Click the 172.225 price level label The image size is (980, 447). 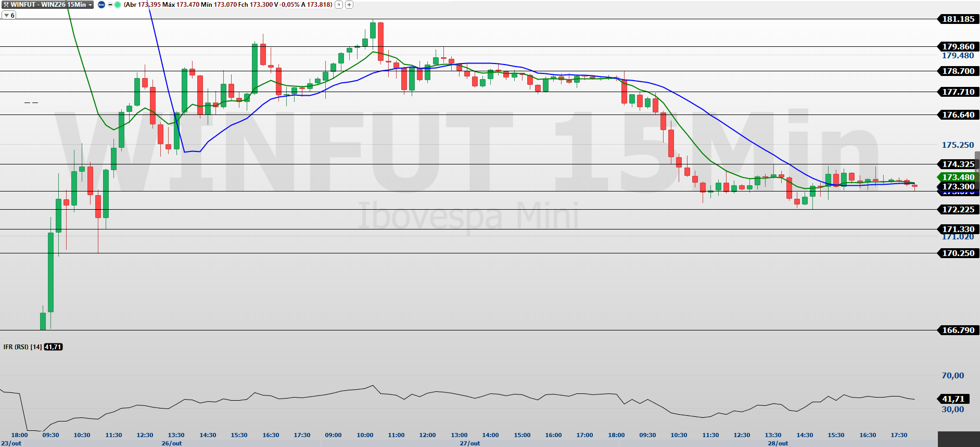[958, 210]
